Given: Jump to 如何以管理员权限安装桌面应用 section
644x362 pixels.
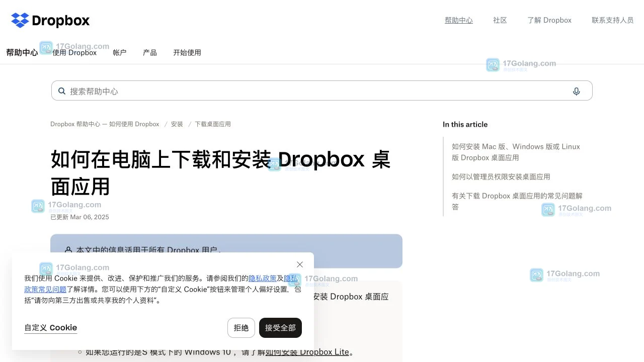Looking at the screenshot, I should point(501,176).
